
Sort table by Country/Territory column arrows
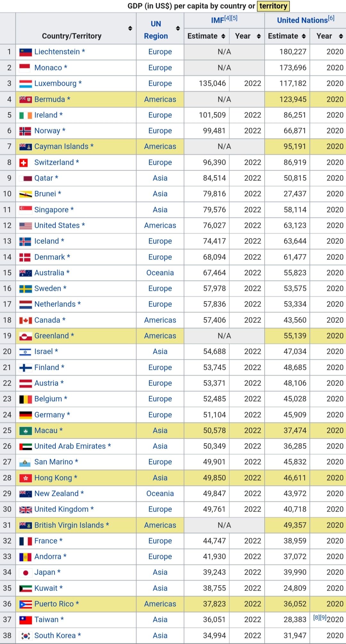tap(130, 28)
